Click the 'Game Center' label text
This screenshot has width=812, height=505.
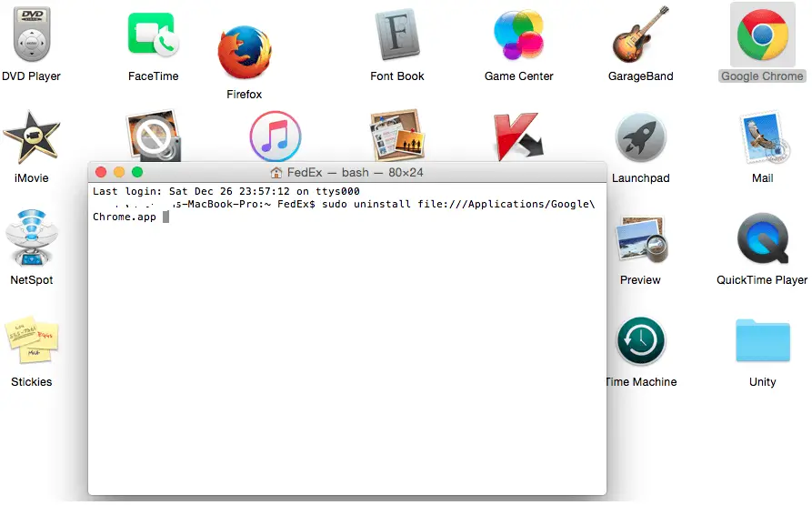[x=519, y=76]
